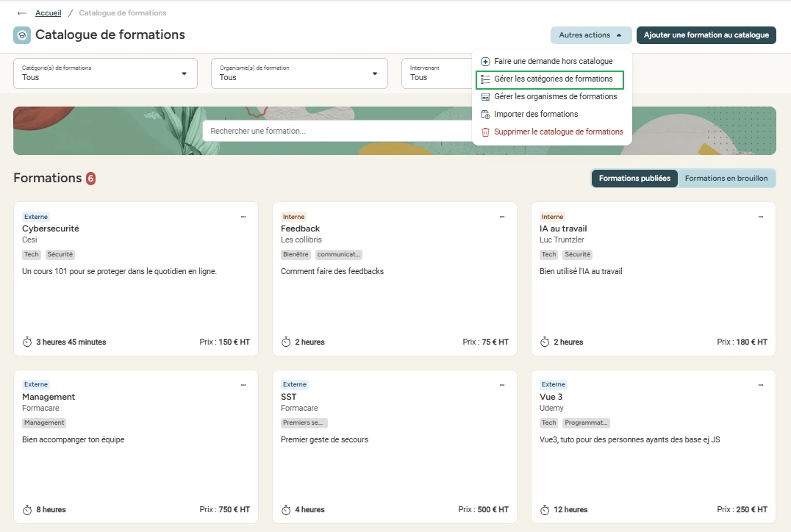Click Ajouter une formation au catalogue button
This screenshot has height=532, width=791.
click(x=706, y=35)
